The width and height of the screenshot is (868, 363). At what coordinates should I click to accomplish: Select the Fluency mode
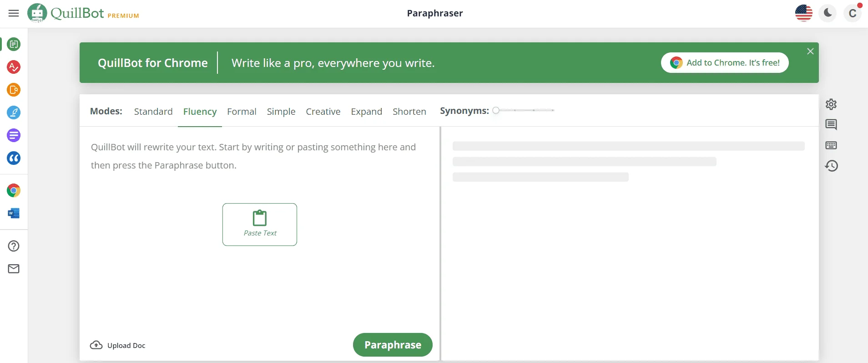click(200, 112)
